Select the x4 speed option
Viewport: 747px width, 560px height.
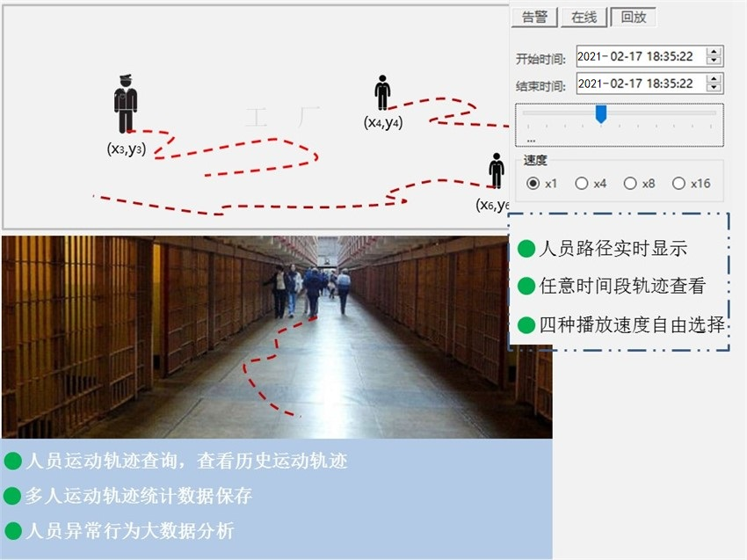pyautogui.click(x=591, y=184)
